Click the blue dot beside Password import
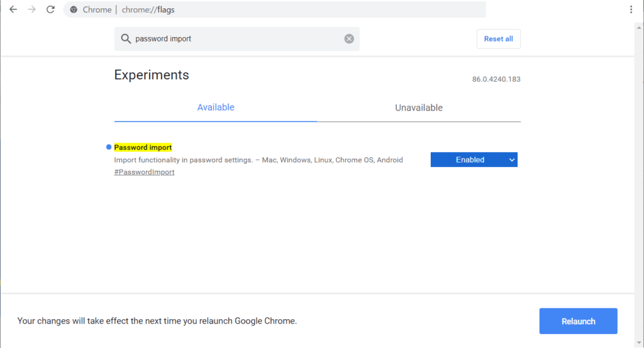This screenshot has width=644, height=348. 109,147
